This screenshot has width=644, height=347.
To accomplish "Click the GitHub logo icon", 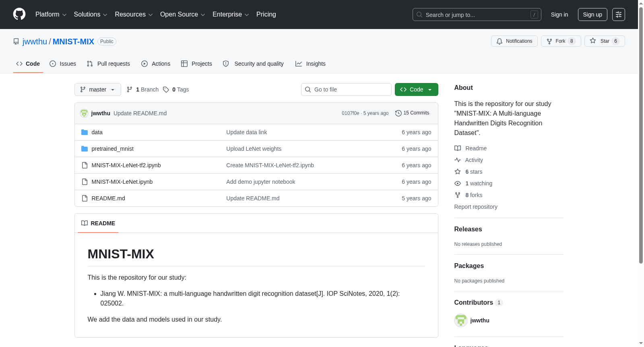I will tap(19, 14).
